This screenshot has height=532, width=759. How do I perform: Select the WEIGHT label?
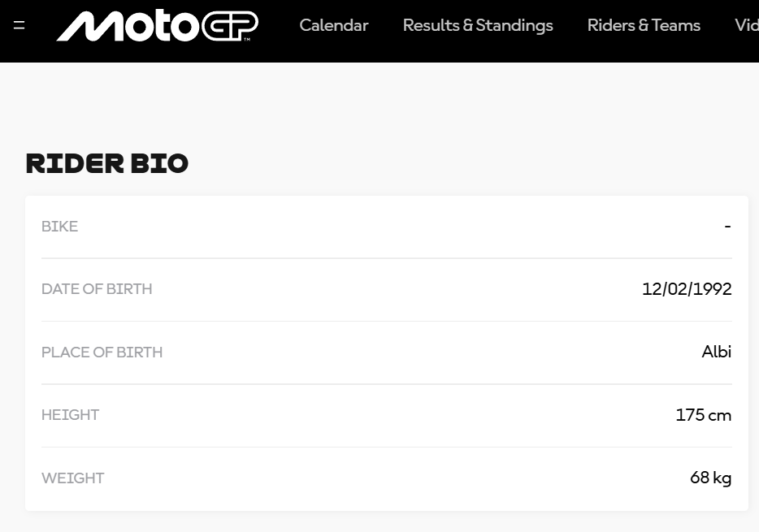(x=73, y=478)
